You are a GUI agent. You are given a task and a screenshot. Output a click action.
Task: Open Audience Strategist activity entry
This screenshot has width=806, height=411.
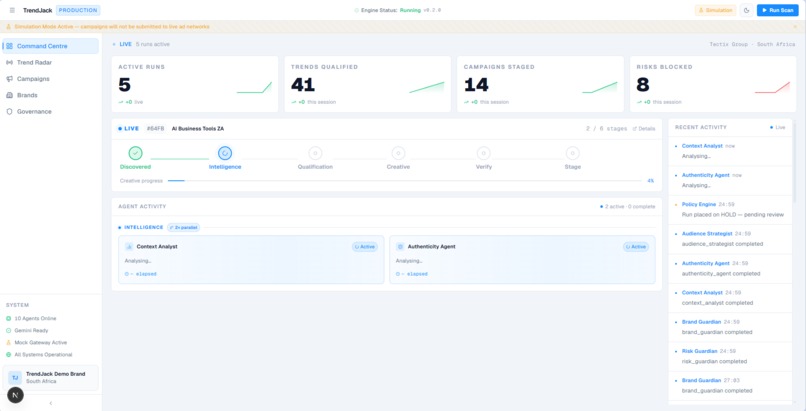(730, 239)
